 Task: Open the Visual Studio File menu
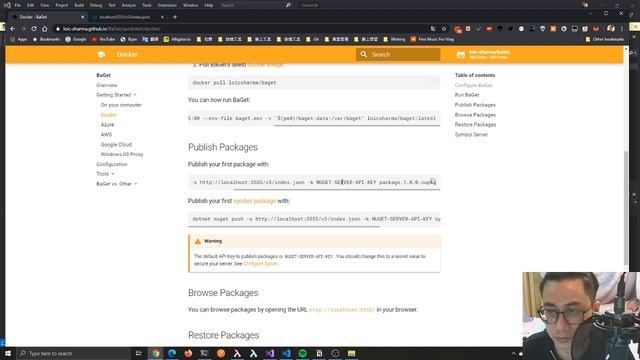pos(18,5)
